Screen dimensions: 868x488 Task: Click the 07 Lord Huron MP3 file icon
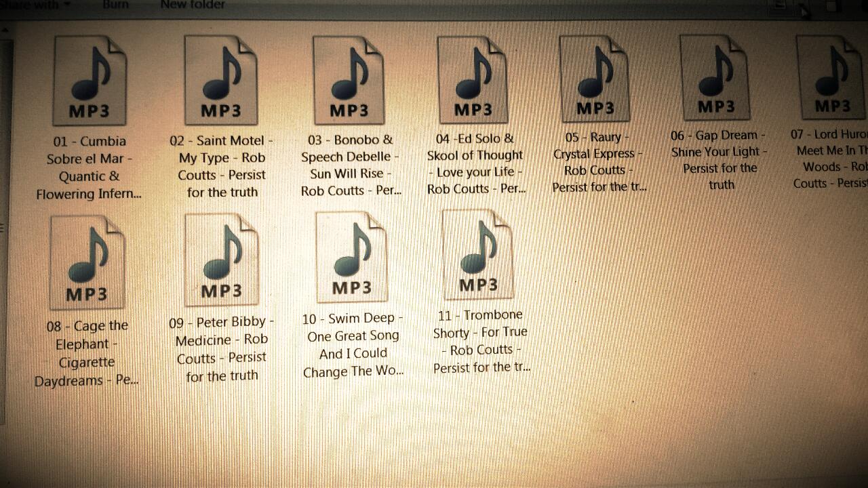click(x=831, y=77)
